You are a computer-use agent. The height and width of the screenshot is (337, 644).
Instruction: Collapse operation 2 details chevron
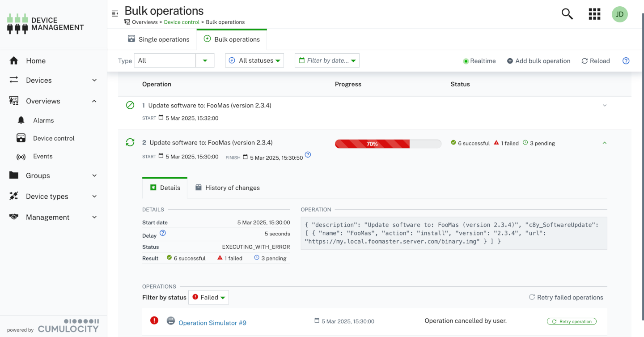point(605,143)
